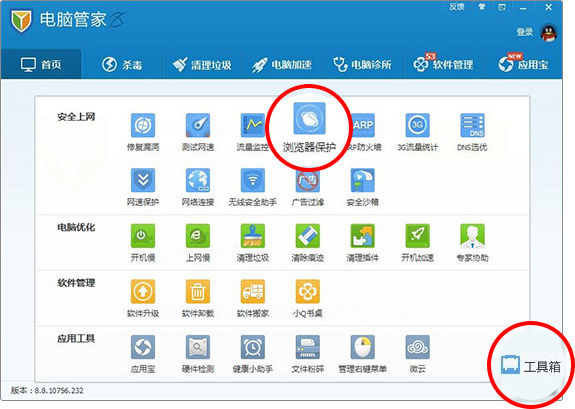Open 清理垃圾 icon in 电脑优化 section
Screen dimensions: 575x409
coord(252,243)
